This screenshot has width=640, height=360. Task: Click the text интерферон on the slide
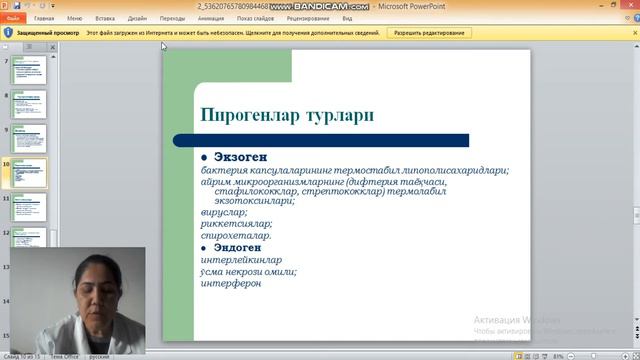[231, 283]
